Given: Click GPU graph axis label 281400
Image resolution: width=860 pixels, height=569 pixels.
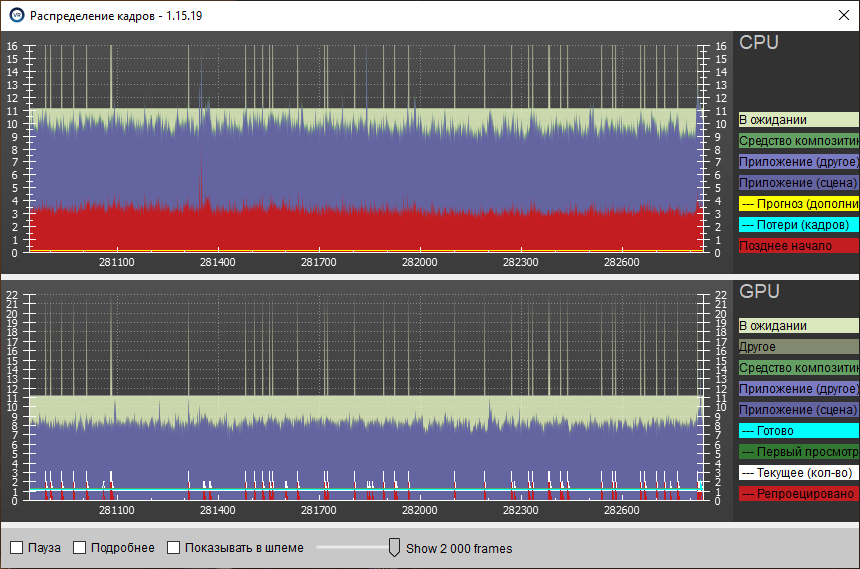Looking at the screenshot, I should click(217, 510).
